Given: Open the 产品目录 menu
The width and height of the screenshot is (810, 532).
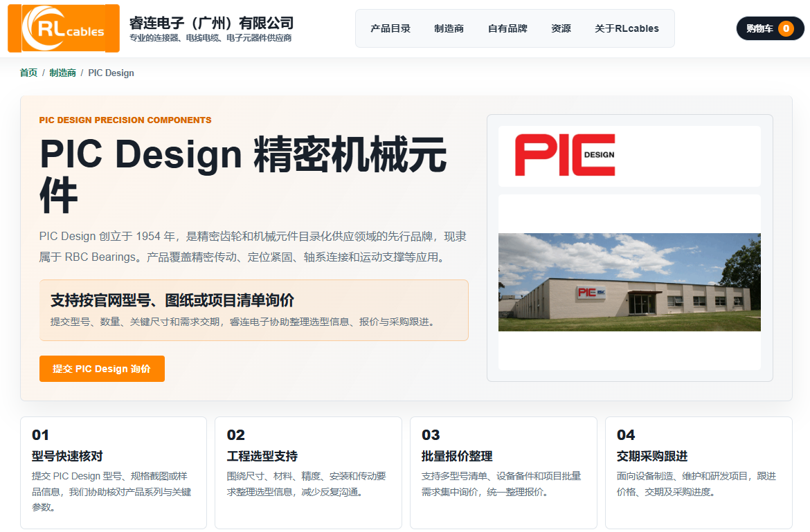Looking at the screenshot, I should 390,28.
